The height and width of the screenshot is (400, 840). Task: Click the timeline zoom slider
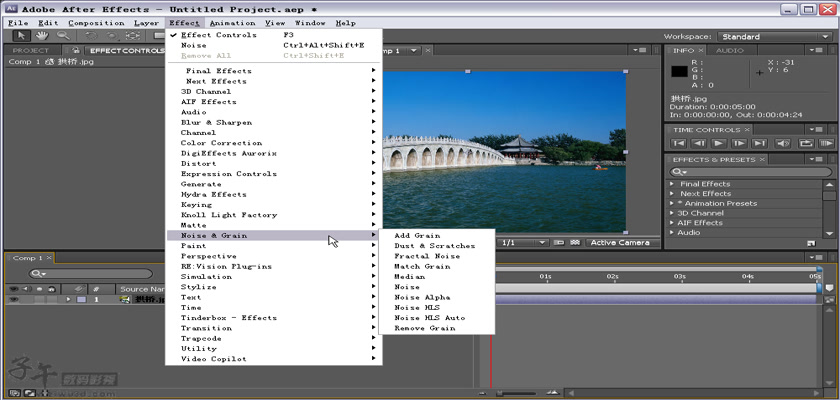click(514, 394)
